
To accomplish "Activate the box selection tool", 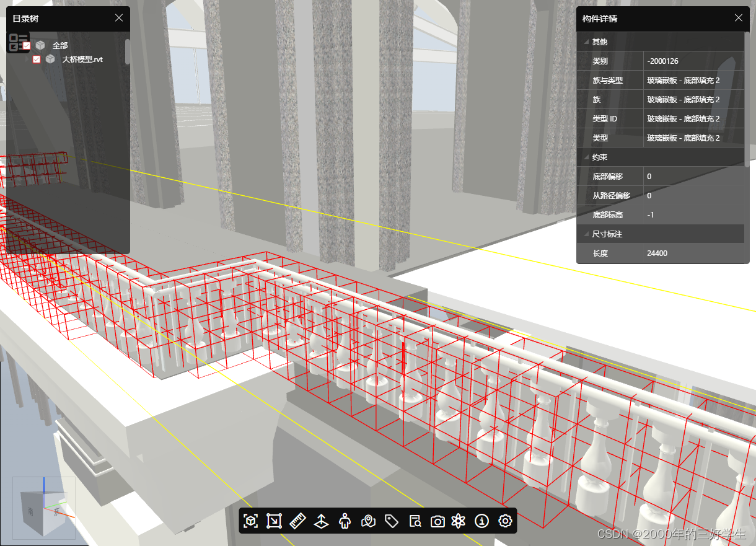I will (274, 521).
